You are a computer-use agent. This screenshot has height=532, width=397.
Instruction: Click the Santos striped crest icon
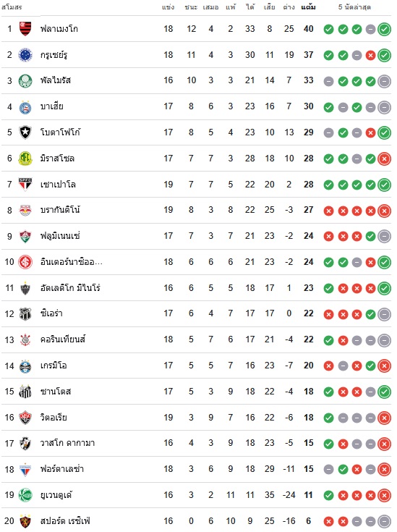pos(25,392)
